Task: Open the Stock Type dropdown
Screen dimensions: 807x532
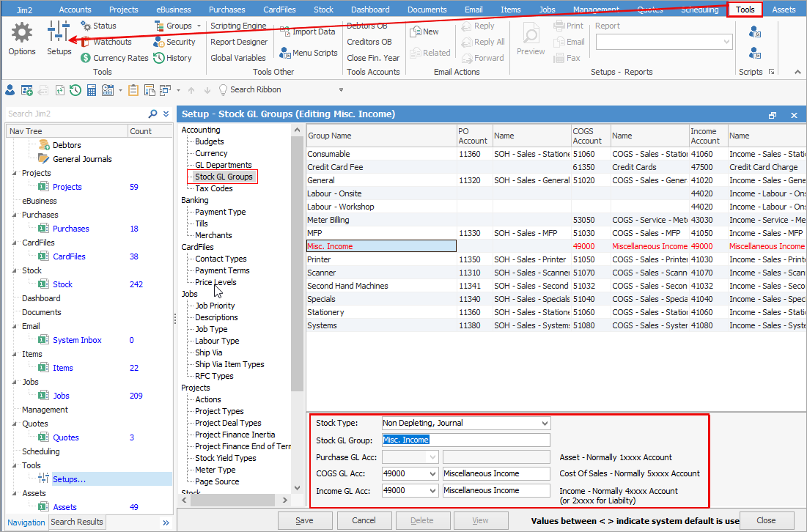Action: coord(545,424)
